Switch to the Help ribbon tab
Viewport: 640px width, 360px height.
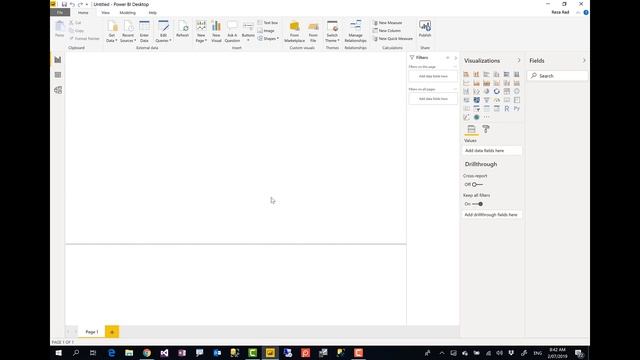click(153, 13)
